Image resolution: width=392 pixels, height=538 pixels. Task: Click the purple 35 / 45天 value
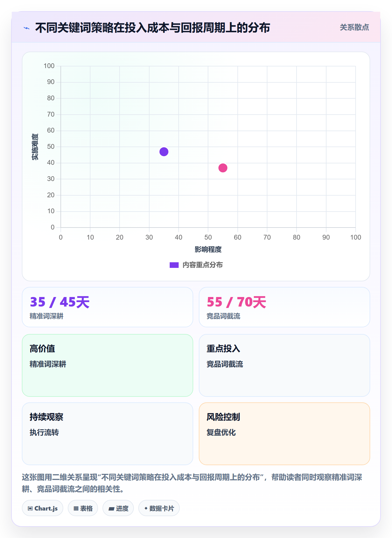[x=60, y=302]
